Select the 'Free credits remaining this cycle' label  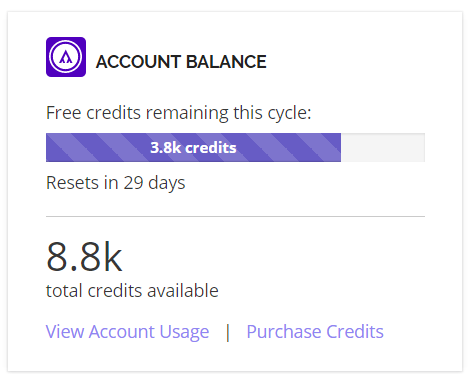[x=179, y=113]
